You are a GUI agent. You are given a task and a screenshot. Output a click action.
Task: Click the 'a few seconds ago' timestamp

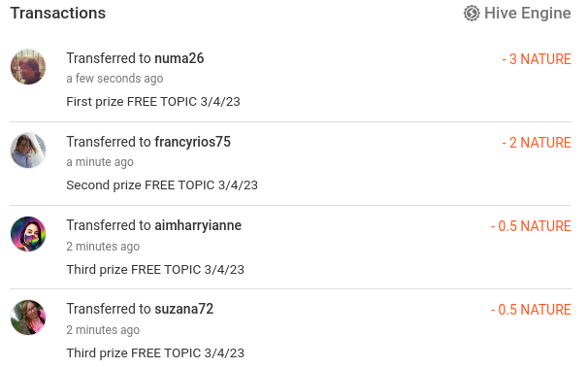pyautogui.click(x=114, y=79)
